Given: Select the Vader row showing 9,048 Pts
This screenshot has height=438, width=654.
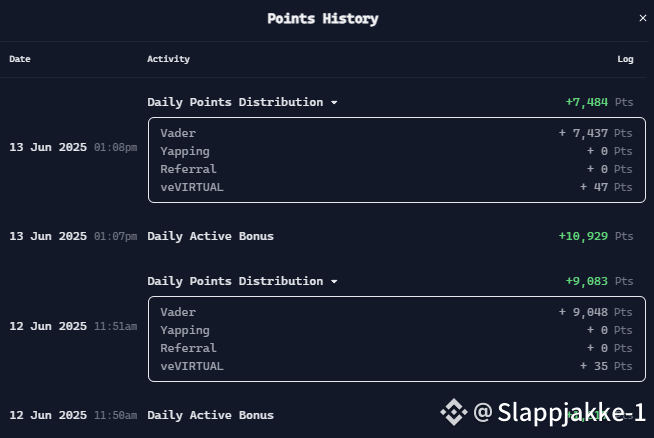Looking at the screenshot, I should (x=396, y=312).
